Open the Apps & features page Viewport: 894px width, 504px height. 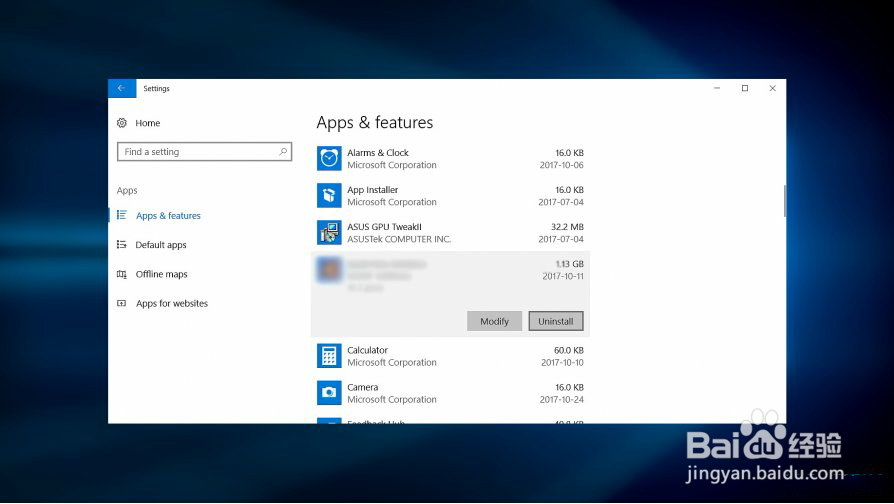(168, 216)
